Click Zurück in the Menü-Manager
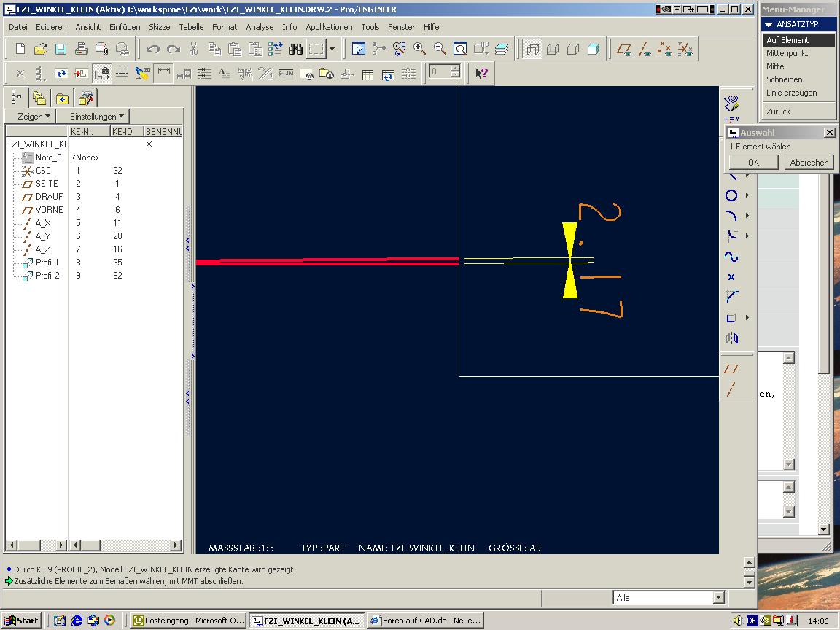The height and width of the screenshot is (630, 840). click(778, 112)
